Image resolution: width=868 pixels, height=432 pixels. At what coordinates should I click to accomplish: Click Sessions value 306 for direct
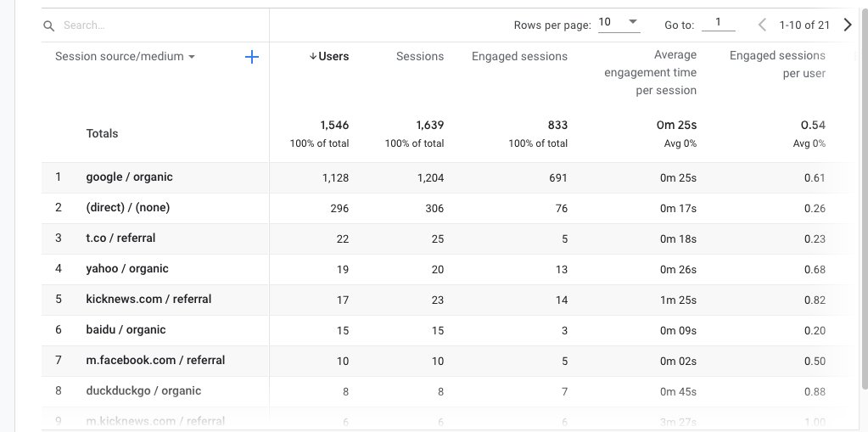coord(434,209)
